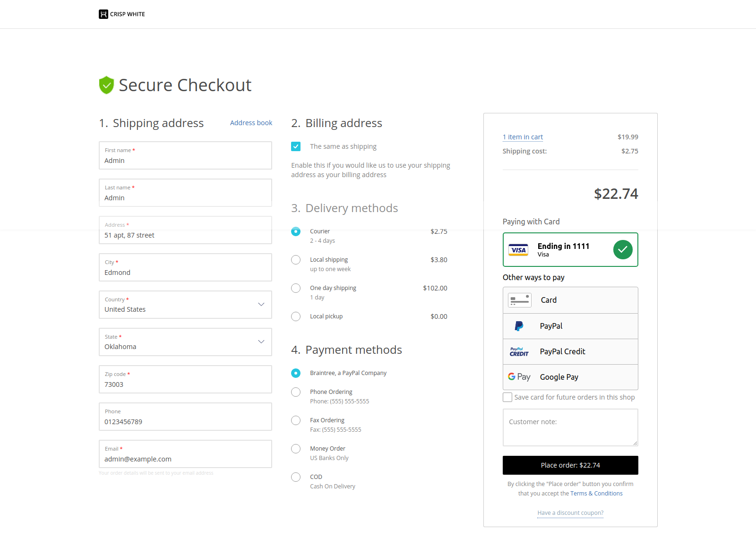Screen dimensions: 756x555
Task: Enable Save card for future orders
Action: [507, 397]
